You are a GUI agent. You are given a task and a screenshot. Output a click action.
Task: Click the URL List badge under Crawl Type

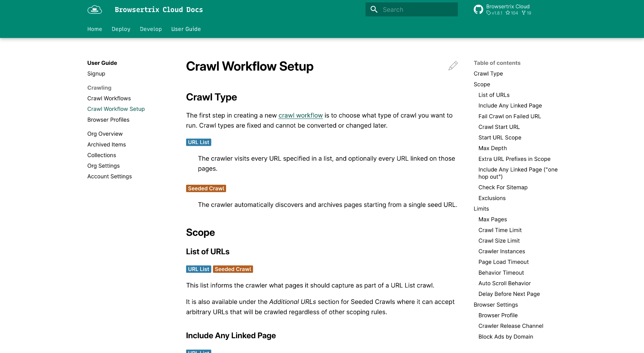pos(199,142)
